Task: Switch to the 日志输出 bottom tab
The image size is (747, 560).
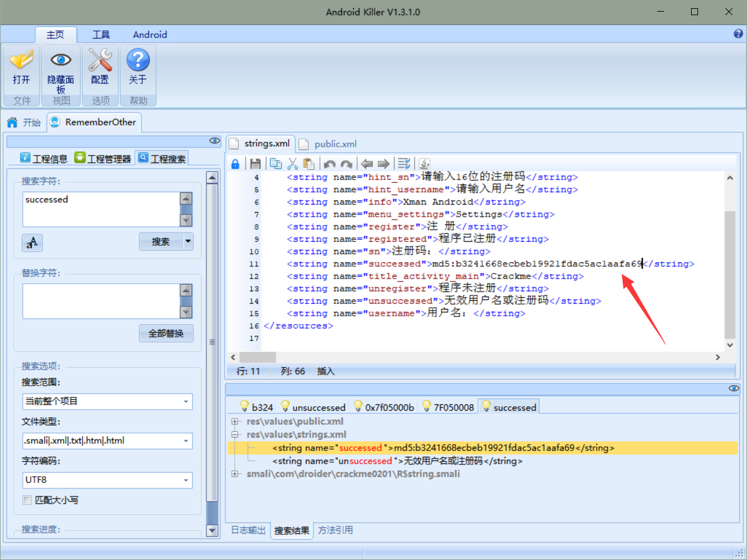Action: (248, 530)
